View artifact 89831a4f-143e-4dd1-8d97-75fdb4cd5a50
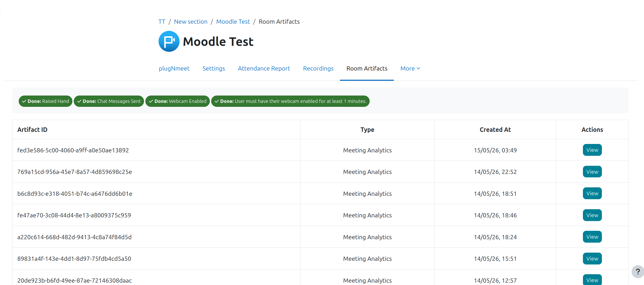The height and width of the screenshot is (285, 644). [x=592, y=258]
